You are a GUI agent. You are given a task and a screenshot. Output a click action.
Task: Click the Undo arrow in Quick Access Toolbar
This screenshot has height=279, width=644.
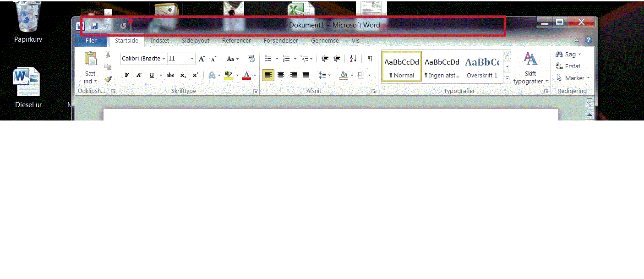pos(107,26)
